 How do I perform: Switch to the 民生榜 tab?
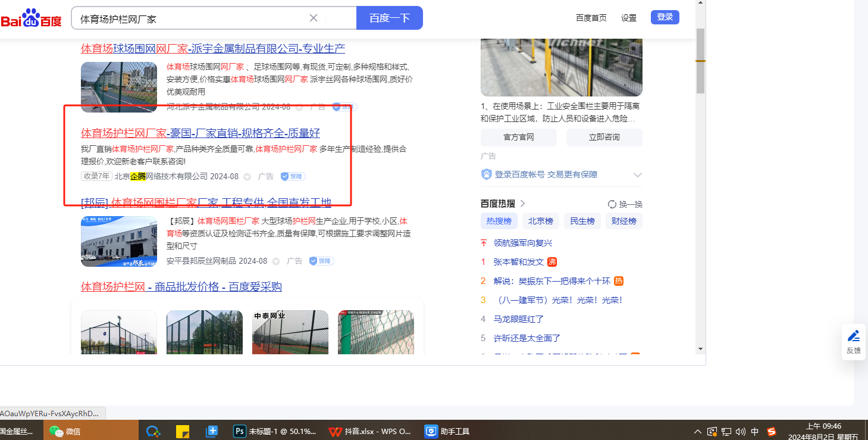(x=582, y=221)
